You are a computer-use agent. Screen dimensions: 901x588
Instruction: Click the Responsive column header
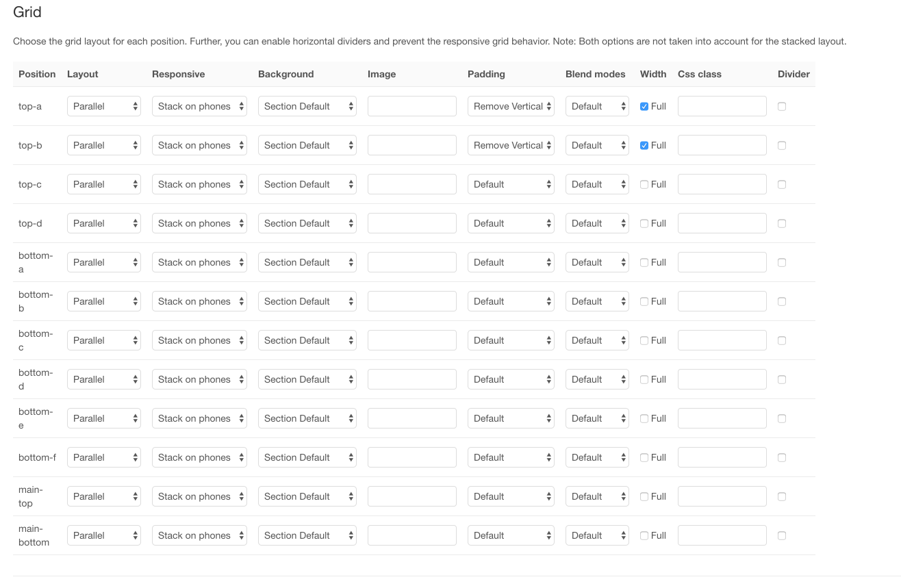point(179,74)
